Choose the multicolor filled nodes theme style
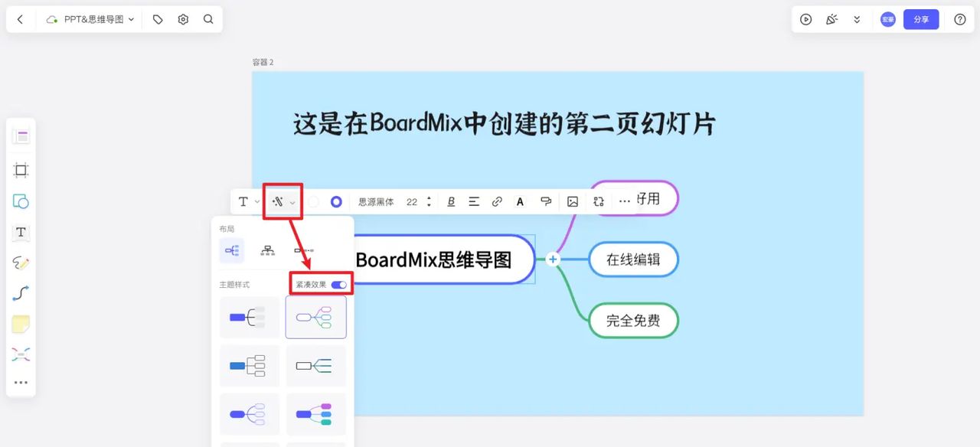Screen dimensions: 980x447 coord(315,414)
